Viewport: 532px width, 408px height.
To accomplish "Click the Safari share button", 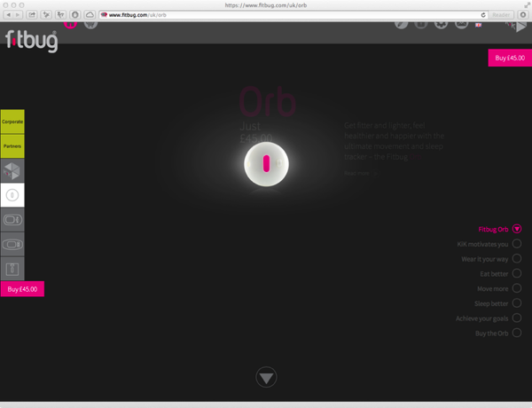I will (x=32, y=14).
